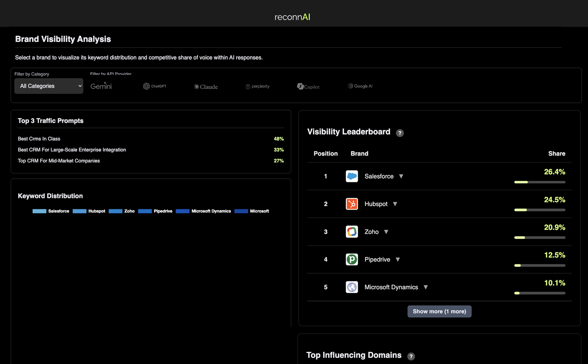588x364 pixels.
Task: Click Show more (1 more) button
Action: point(439,311)
